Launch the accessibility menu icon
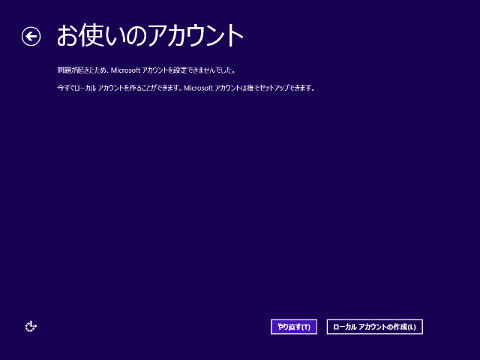Image resolution: width=480 pixels, height=360 pixels. click(x=31, y=326)
